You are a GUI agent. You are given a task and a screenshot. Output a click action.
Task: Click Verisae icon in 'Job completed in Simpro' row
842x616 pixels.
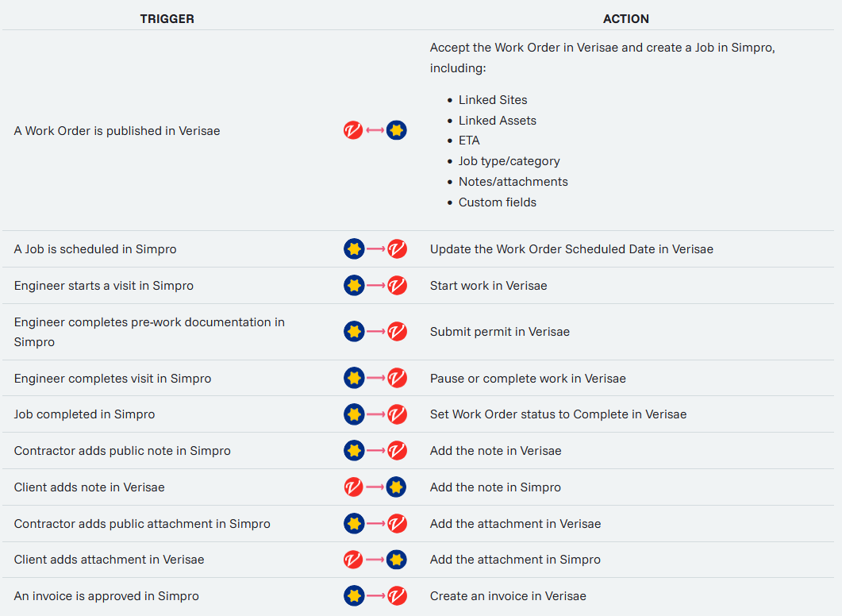[397, 414]
